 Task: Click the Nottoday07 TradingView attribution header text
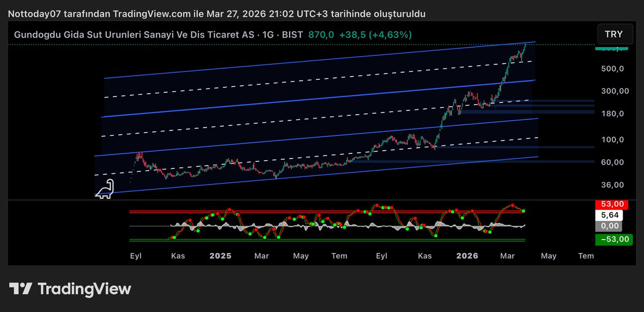coord(216,14)
